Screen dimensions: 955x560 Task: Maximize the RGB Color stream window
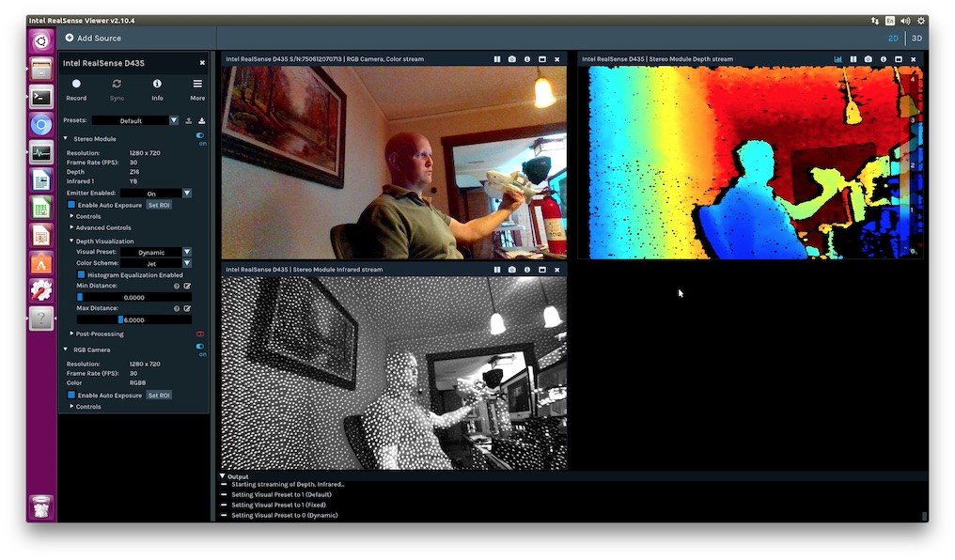point(542,59)
